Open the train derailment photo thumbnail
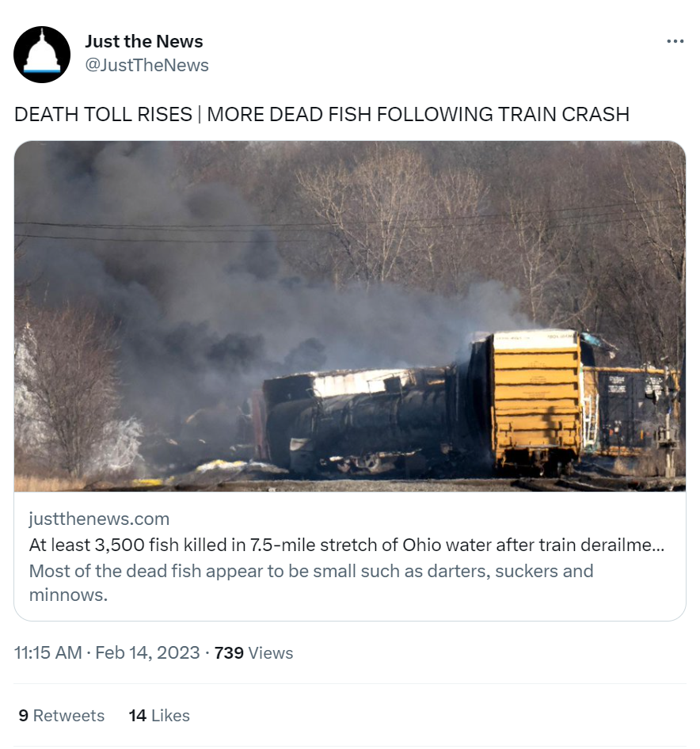The height and width of the screenshot is (749, 700). coord(350,316)
